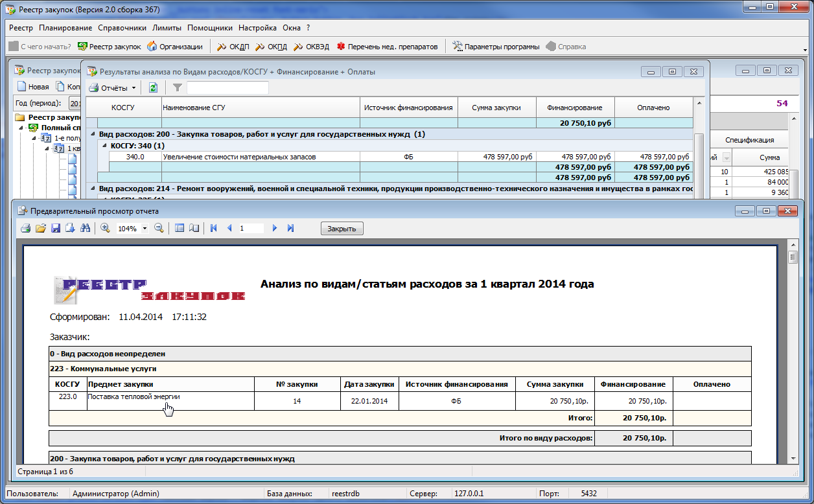
Task: Open the Помощники menu
Action: click(210, 28)
